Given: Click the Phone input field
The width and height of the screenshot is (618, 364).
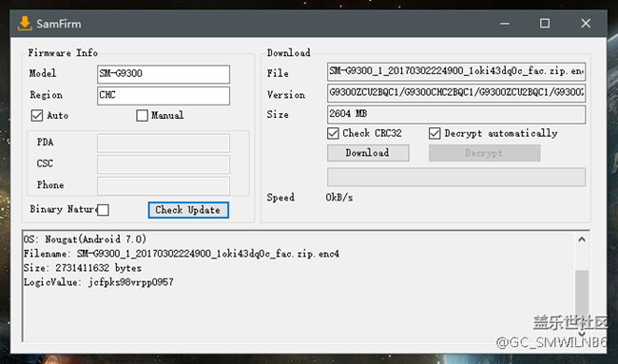Looking at the screenshot, I should coord(164,185).
